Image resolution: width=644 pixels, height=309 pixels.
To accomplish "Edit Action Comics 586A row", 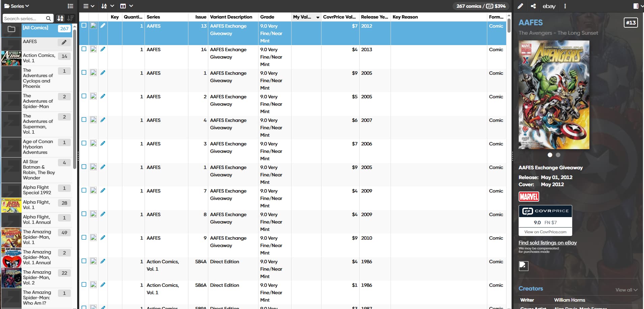I will [103, 285].
